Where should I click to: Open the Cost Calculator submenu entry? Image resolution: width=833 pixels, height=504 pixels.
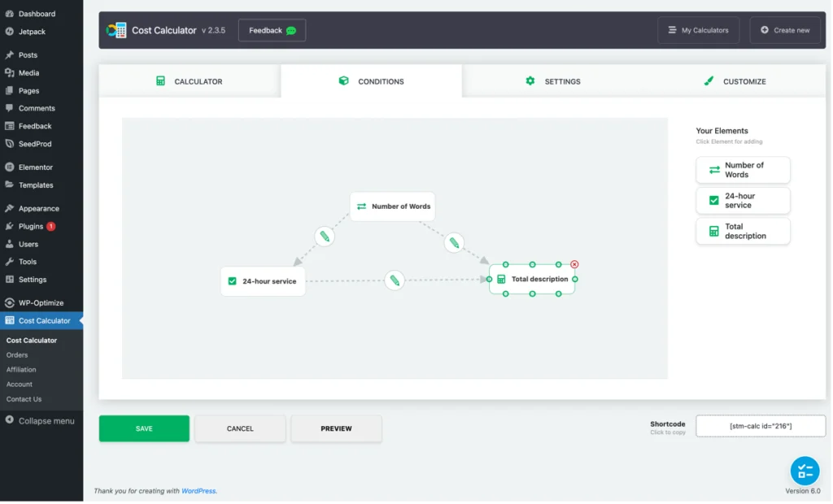pyautogui.click(x=32, y=341)
